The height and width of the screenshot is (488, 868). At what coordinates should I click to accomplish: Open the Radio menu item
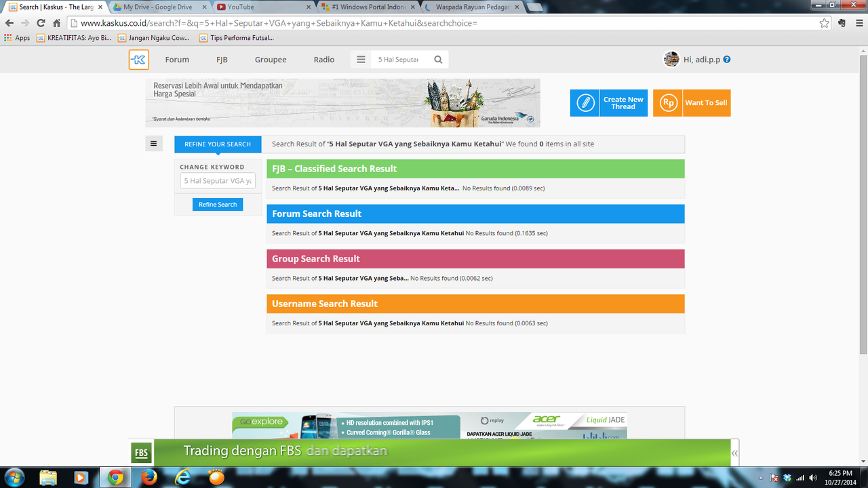(x=324, y=60)
